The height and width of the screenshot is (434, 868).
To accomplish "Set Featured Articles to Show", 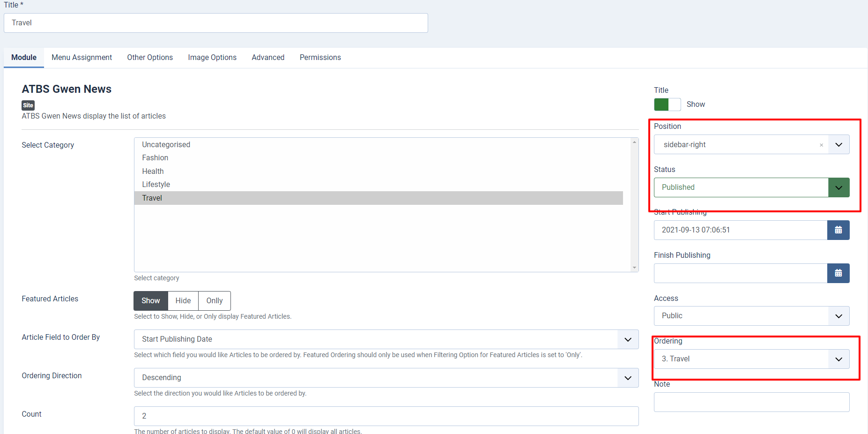I will pyautogui.click(x=150, y=301).
